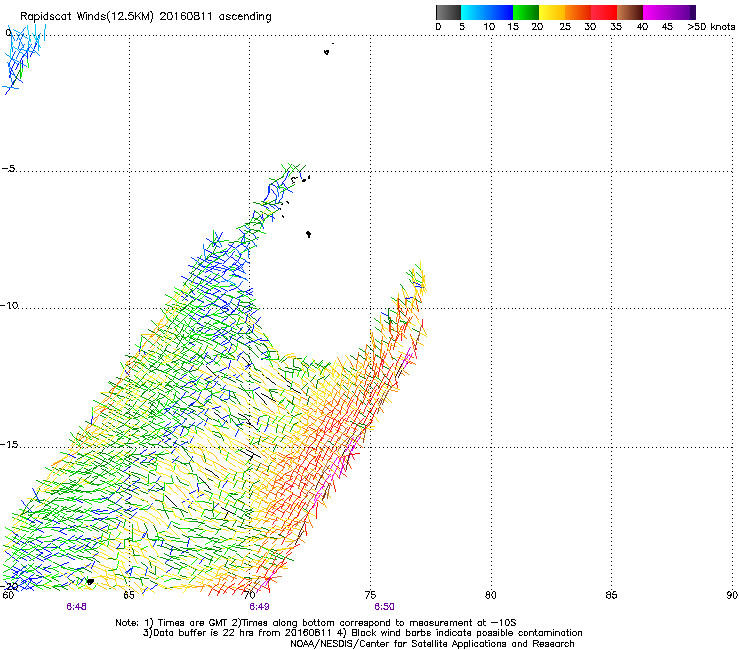Viewport: 740px width, 650px height.
Task: Click the '40' color scale label
Action: 642,27
